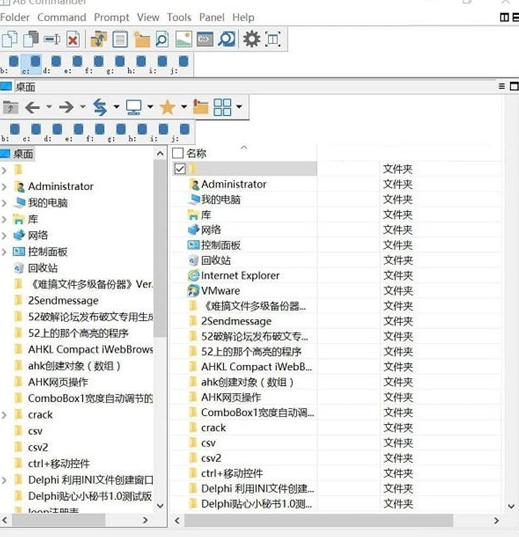Go back with the left arrow icon
This screenshot has height=537, width=519.
pos(33,108)
